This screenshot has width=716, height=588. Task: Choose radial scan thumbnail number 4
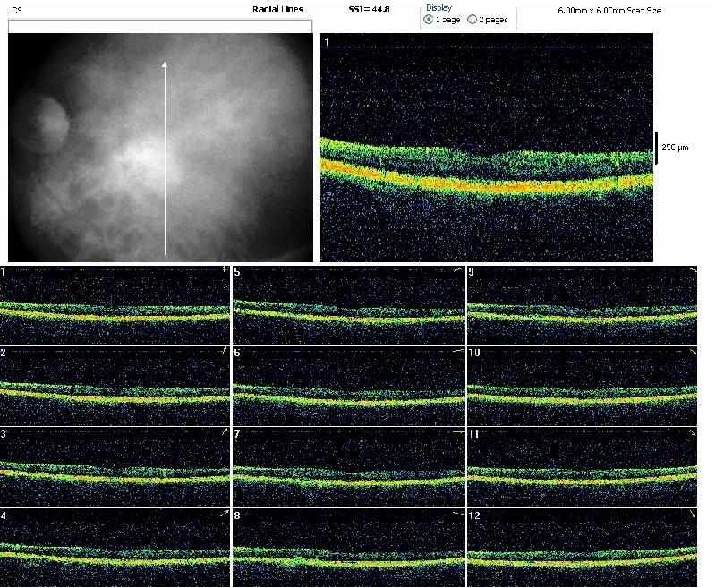(115, 548)
